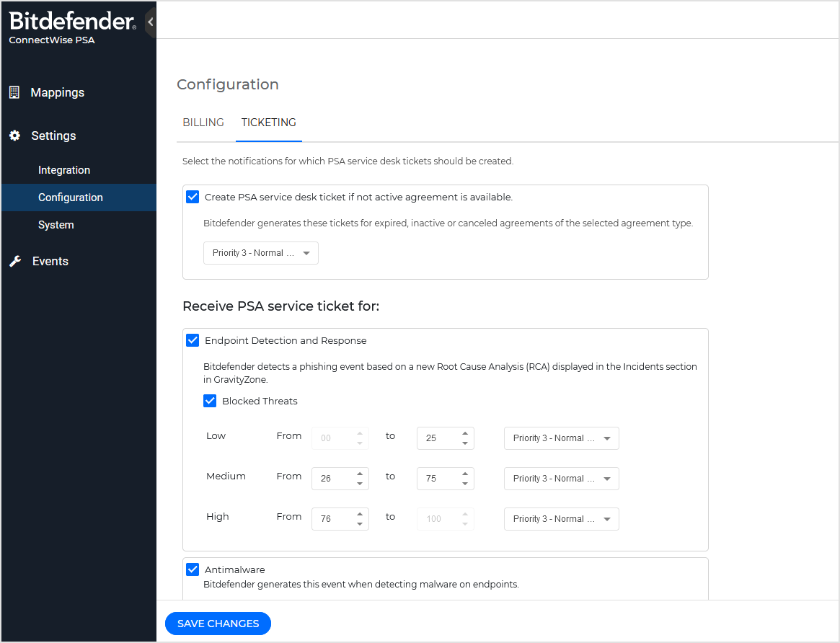Screen dimensions: 840x643
Task: Collapse the sidebar with the arrow chevron
Action: click(151, 22)
